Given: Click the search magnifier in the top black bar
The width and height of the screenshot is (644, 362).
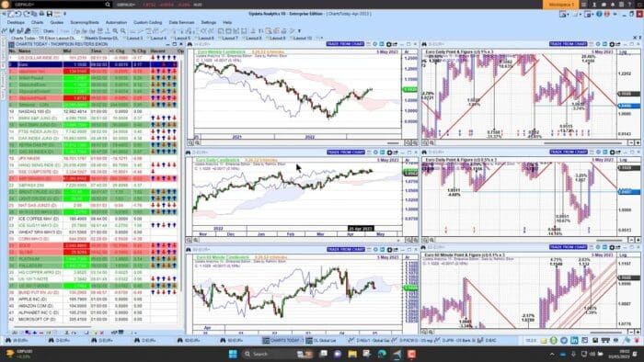Looking at the screenshot, I should (x=108, y=5).
